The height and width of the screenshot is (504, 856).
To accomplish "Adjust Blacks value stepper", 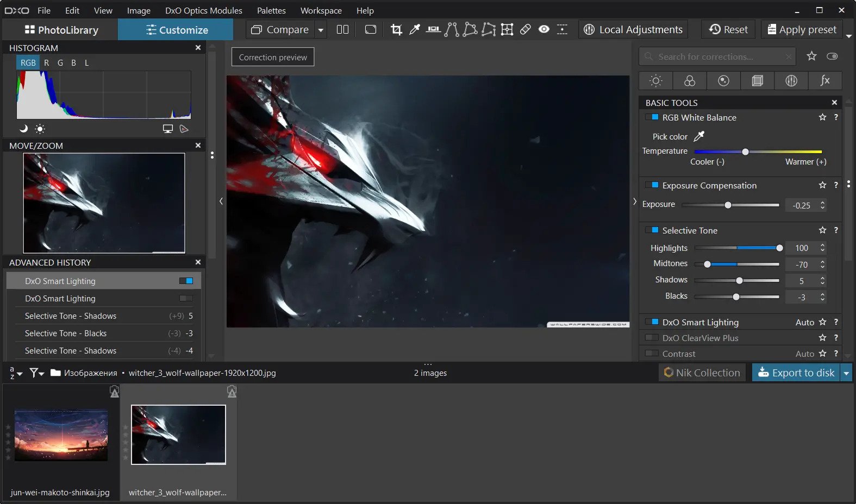I will 822,297.
